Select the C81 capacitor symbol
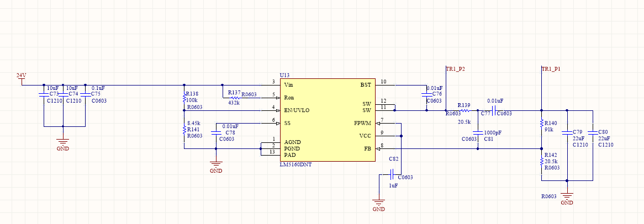This screenshot has height=224, width=644. (x=477, y=132)
